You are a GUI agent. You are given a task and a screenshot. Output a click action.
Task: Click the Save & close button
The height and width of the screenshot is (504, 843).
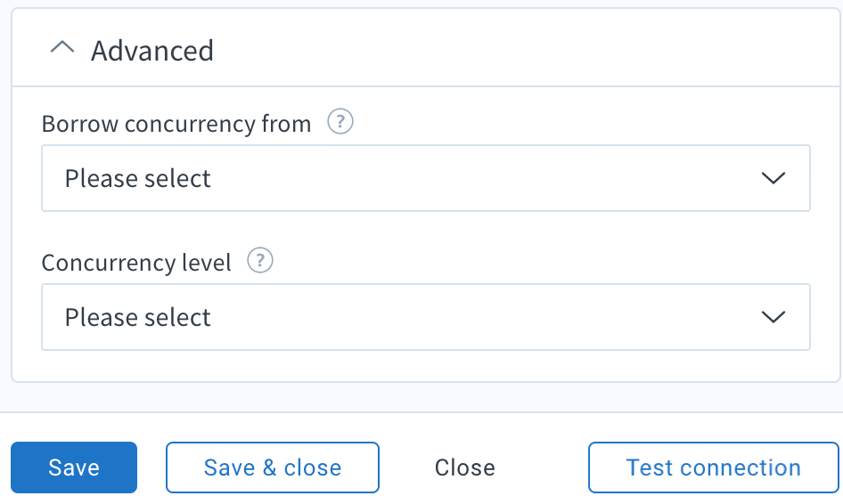(273, 467)
